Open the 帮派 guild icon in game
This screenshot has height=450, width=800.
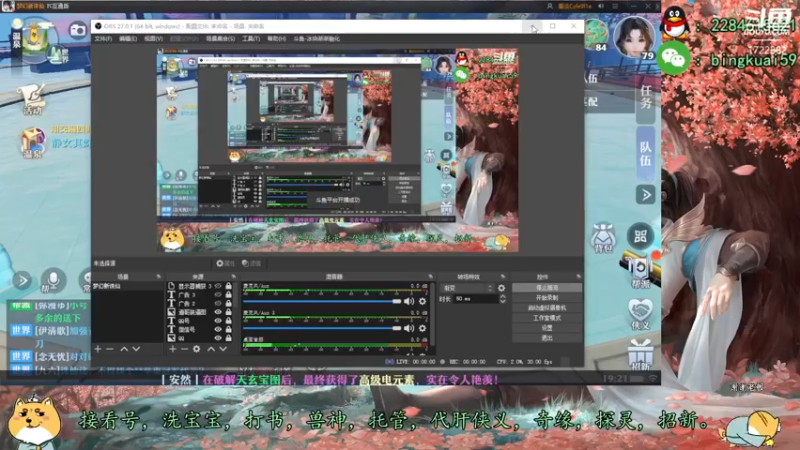pos(640,273)
